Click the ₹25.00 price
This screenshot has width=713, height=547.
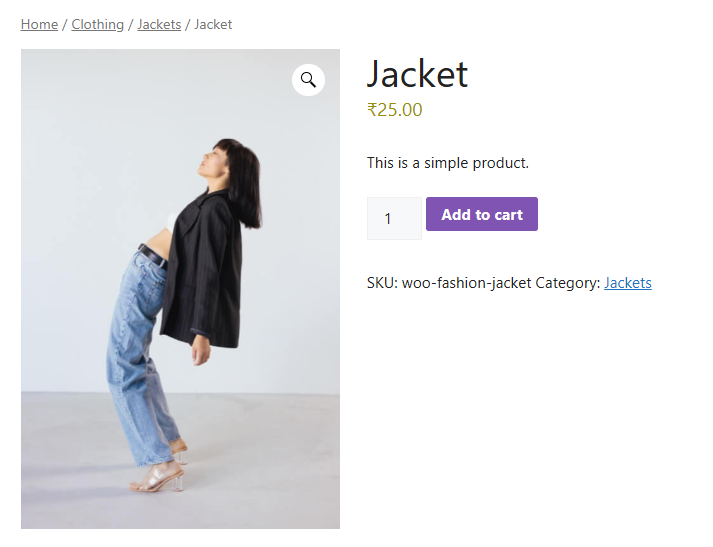(394, 110)
